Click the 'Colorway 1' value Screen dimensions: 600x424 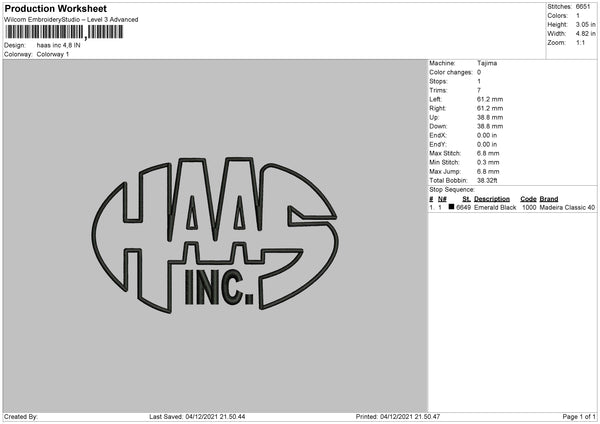click(x=53, y=54)
